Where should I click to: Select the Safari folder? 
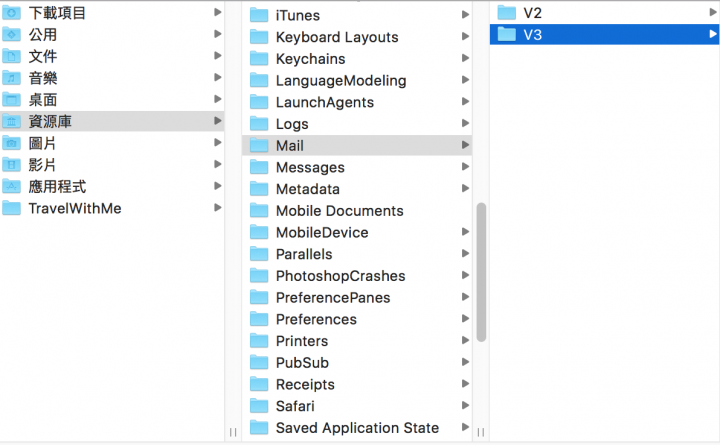(357, 406)
